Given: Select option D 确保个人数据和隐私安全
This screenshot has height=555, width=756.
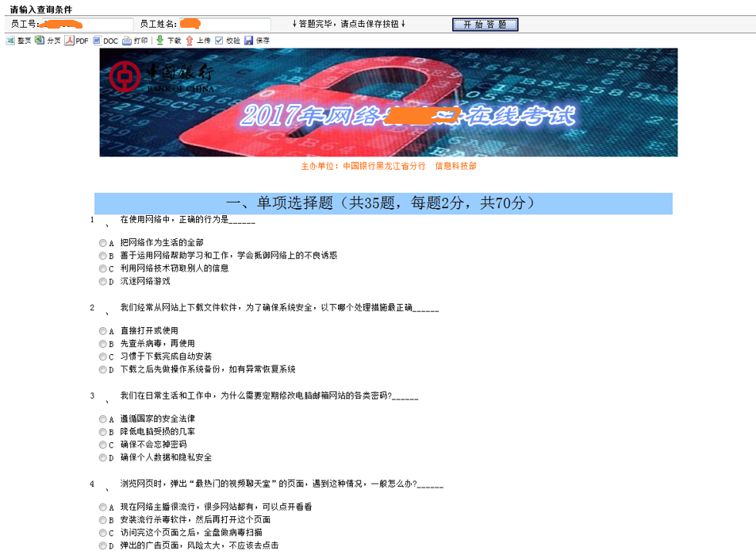Looking at the screenshot, I should pyautogui.click(x=102, y=458).
